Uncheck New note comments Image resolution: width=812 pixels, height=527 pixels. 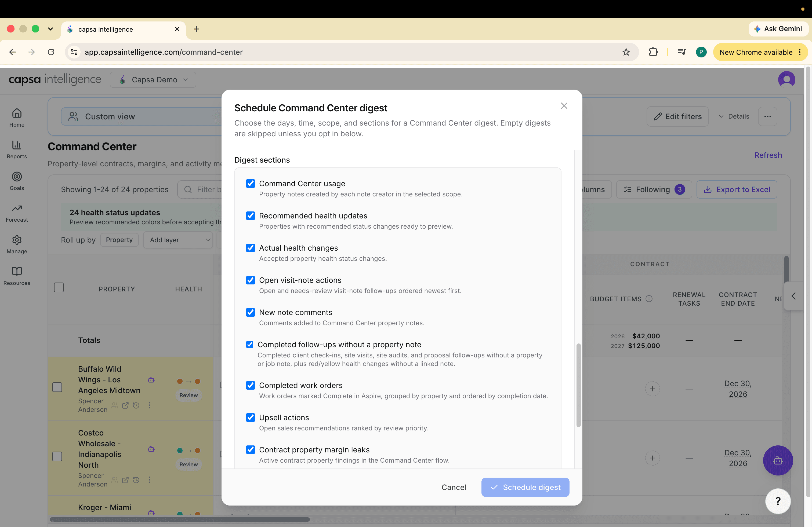[251, 312]
